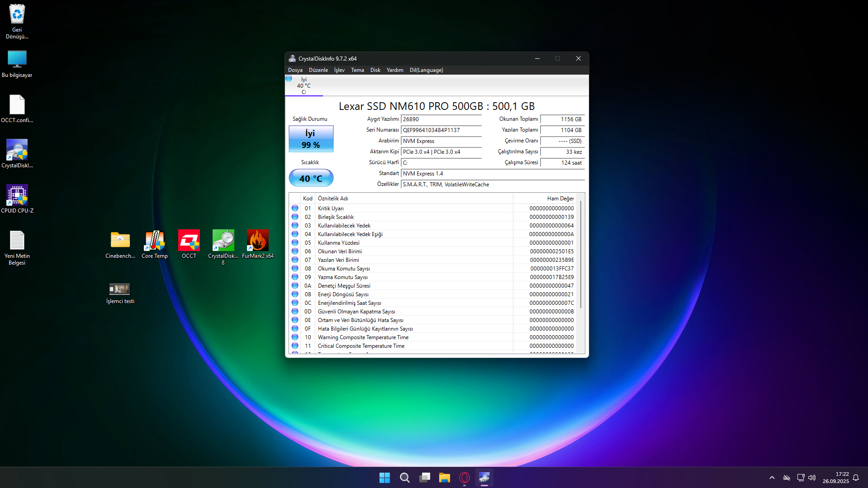Click the Aygıt Yazılımı field value 26890

coord(441,119)
